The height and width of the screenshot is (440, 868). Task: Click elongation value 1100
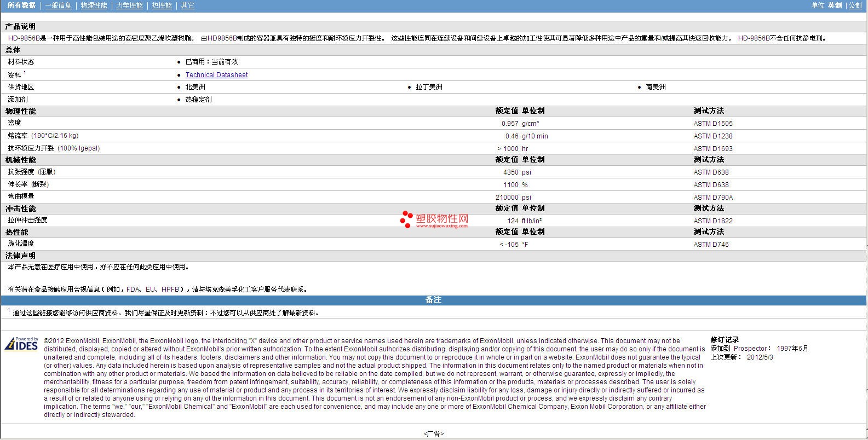pos(511,185)
